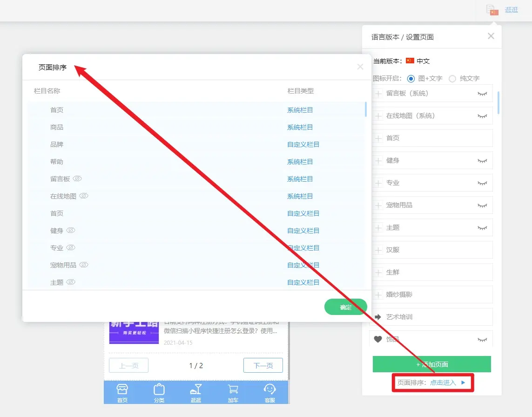The image size is (532, 417).
Task: Toggle visibility eye for 留言板（系统） page
Action: tap(482, 94)
